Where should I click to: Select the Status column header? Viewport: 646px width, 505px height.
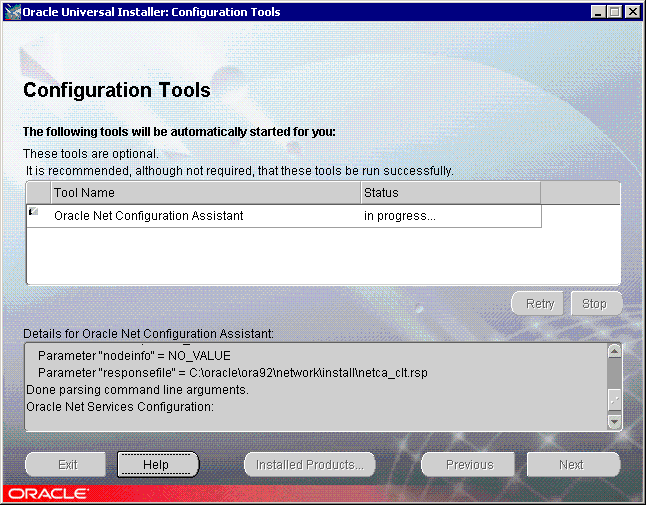click(x=450, y=192)
